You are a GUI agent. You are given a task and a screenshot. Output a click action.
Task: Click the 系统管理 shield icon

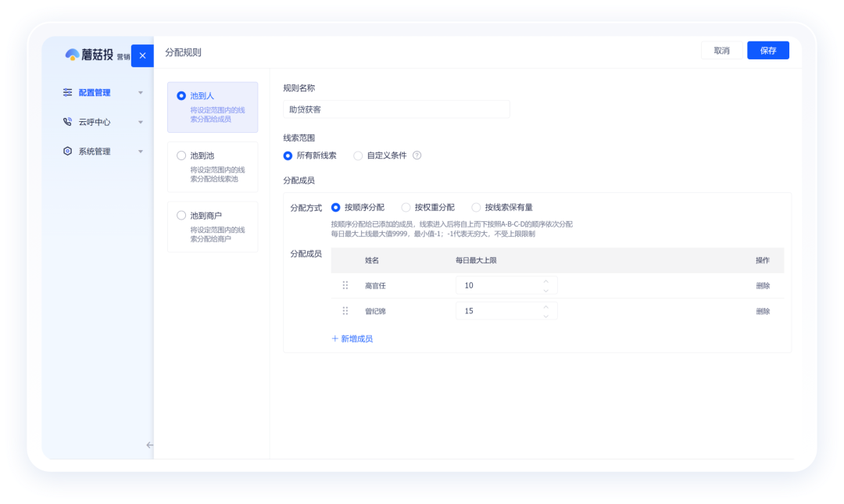coord(68,151)
